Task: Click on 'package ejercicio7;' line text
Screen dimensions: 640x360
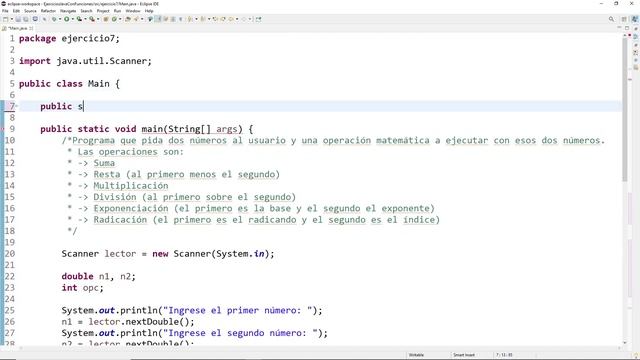Action: tap(69, 38)
